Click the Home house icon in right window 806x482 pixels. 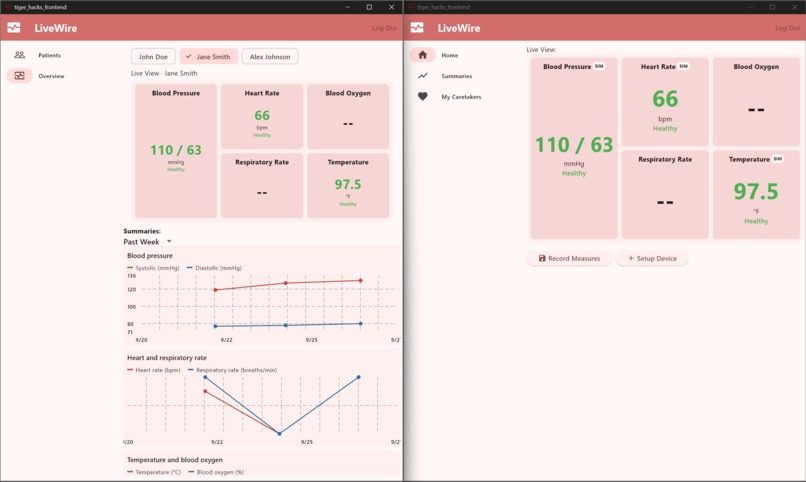pyautogui.click(x=423, y=55)
